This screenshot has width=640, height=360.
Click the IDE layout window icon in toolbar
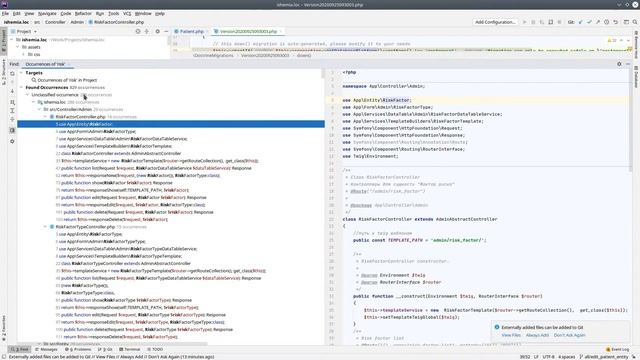click(626, 22)
